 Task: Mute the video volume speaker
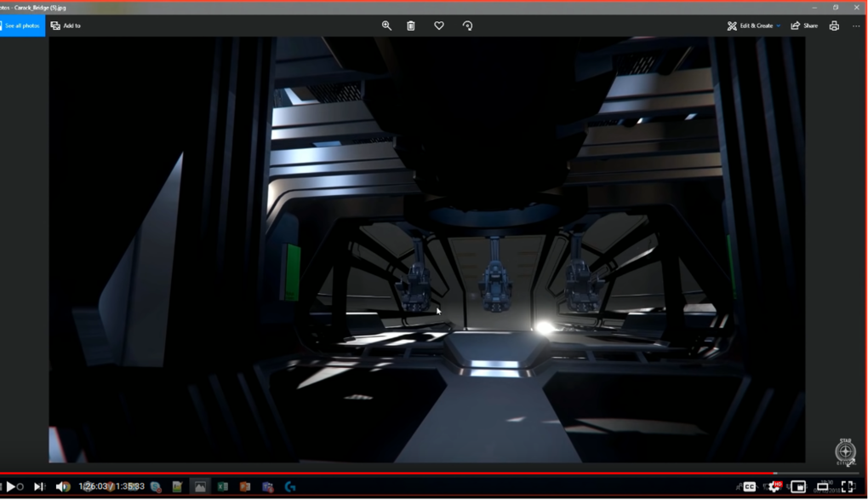click(63, 486)
